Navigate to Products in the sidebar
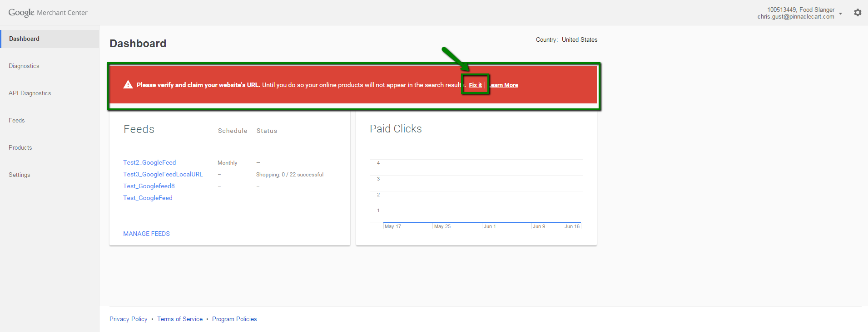This screenshot has height=332, width=868. pyautogui.click(x=20, y=148)
